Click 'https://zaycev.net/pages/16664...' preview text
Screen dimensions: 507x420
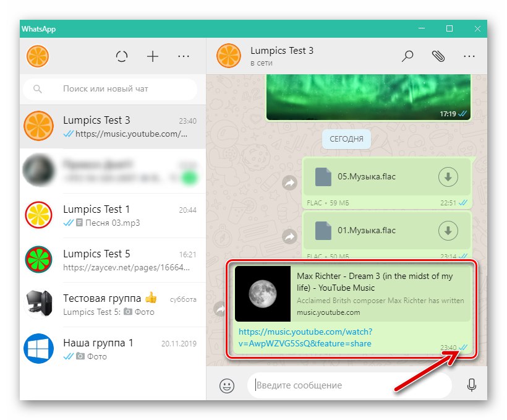click(126, 268)
